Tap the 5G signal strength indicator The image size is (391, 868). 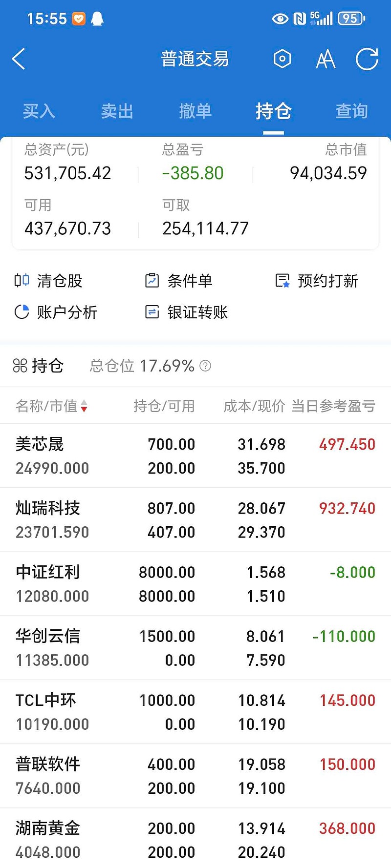(x=321, y=19)
